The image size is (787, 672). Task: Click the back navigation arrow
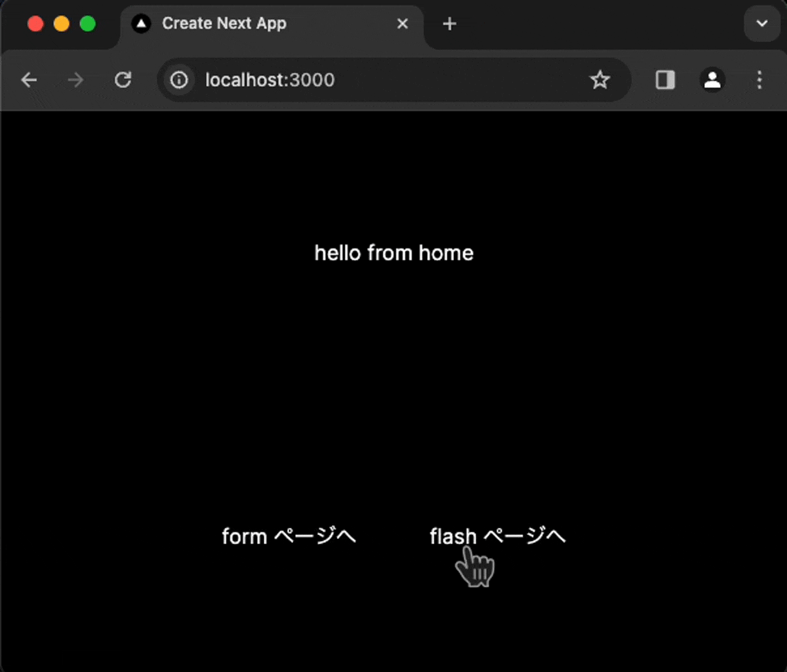[29, 79]
